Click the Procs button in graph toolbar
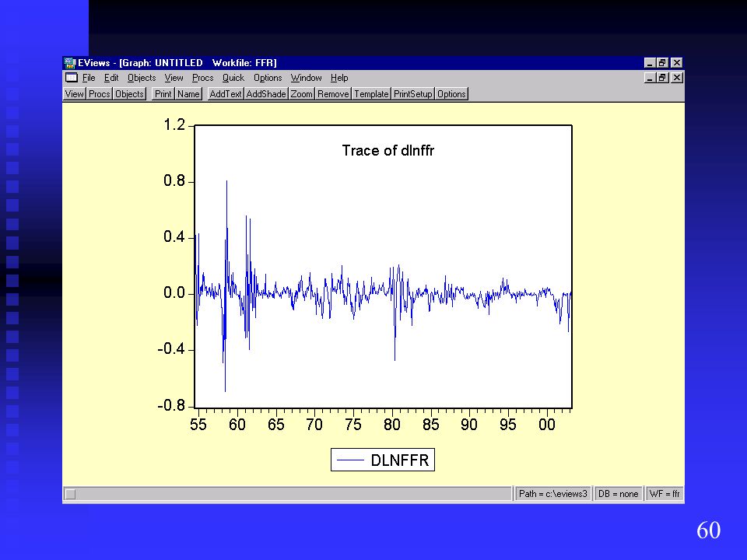Viewport: 747px width, 560px height. tap(99, 94)
